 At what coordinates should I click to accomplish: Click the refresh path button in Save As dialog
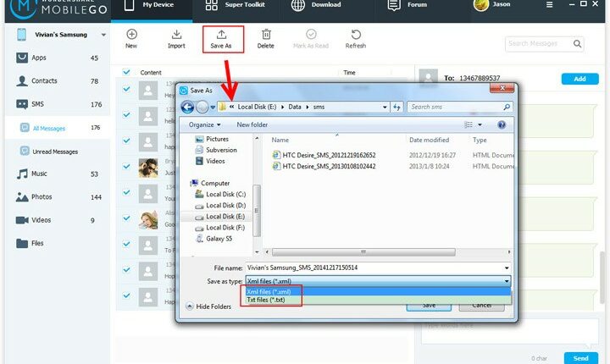coord(396,107)
